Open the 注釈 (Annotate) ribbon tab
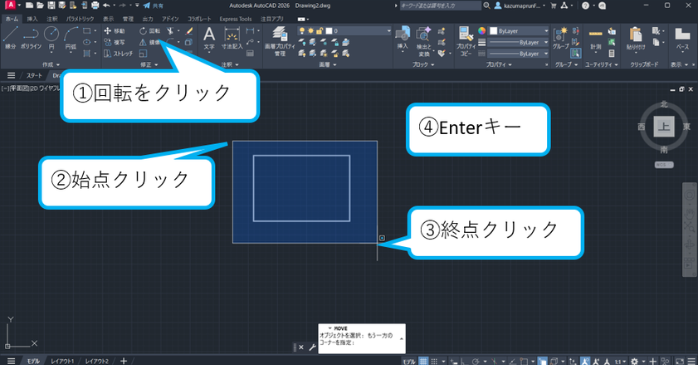This screenshot has width=698, height=365. 52,19
